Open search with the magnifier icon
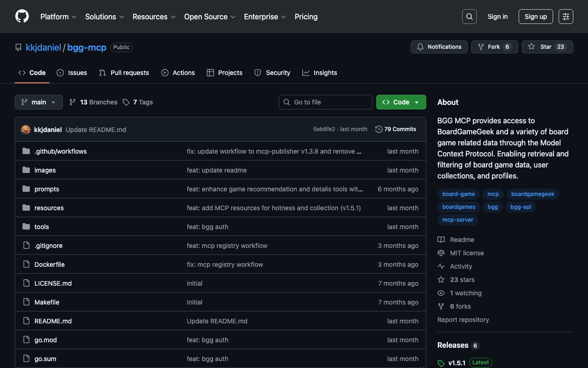This screenshot has width=588, height=368. (x=469, y=17)
